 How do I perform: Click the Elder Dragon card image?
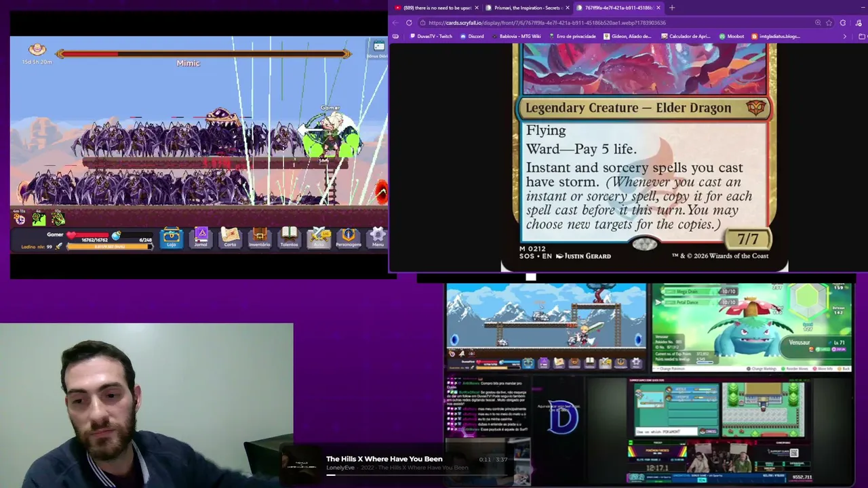[x=644, y=157]
